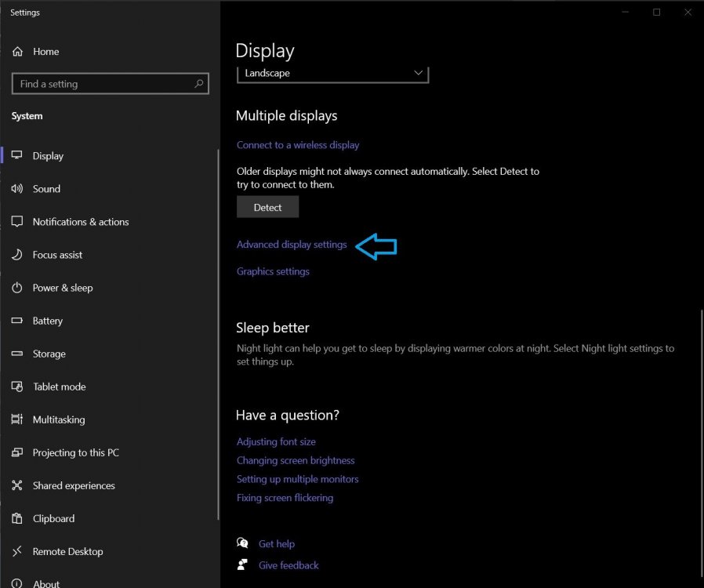Open Connect to a wireless display link
This screenshot has height=588, width=704.
pyautogui.click(x=298, y=145)
